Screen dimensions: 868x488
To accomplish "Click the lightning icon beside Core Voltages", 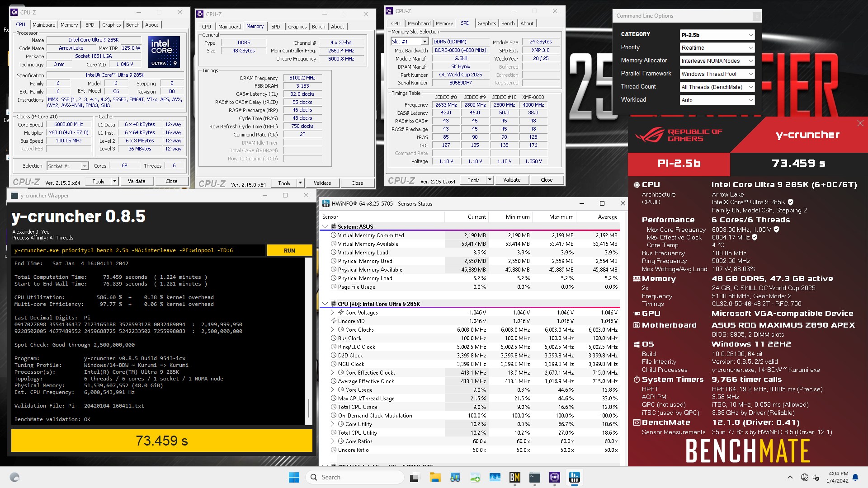I will pyautogui.click(x=341, y=312).
